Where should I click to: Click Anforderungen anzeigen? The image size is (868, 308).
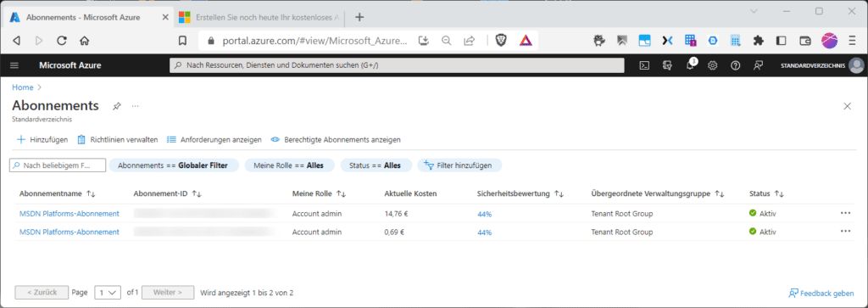(x=214, y=140)
